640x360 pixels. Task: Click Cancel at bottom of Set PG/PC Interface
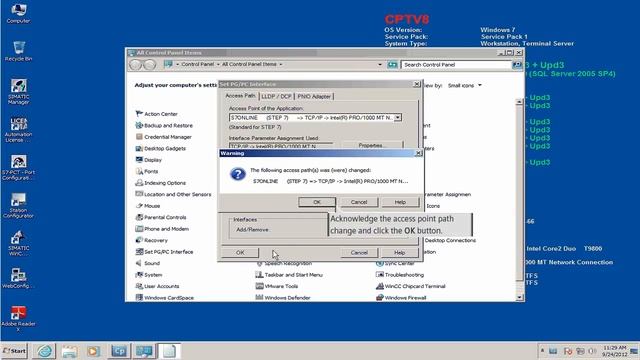359,253
